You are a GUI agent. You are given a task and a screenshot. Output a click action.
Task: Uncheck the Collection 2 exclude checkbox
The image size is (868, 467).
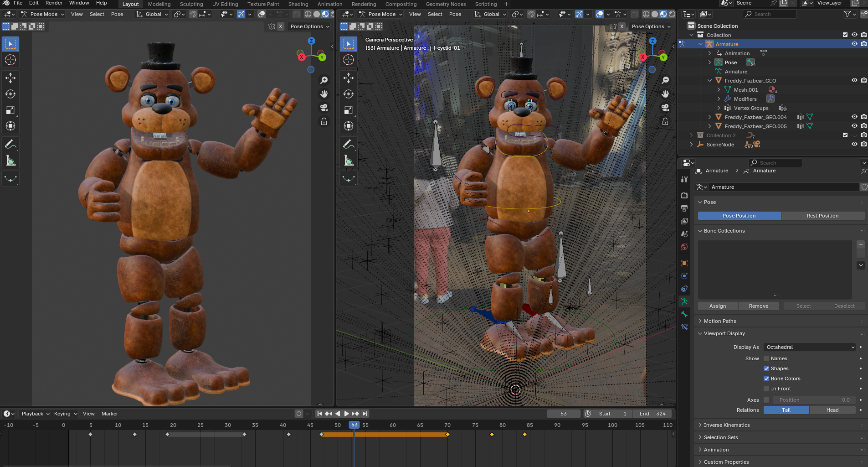pyautogui.click(x=845, y=135)
